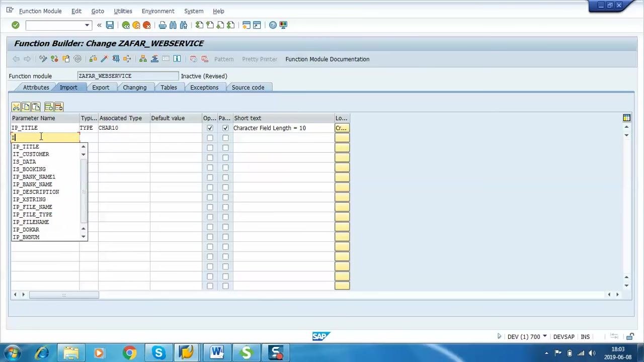Screen dimensions: 644x362
Task: Uncheck Optional checkbox for IP_TITLE
Action: 210,128
